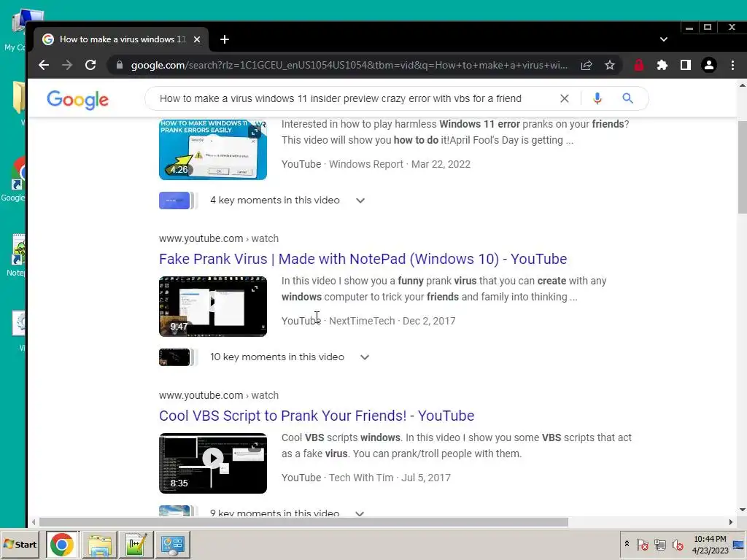Click 'www.youtube.com › watch' above Cool VBS Script

coord(219,395)
